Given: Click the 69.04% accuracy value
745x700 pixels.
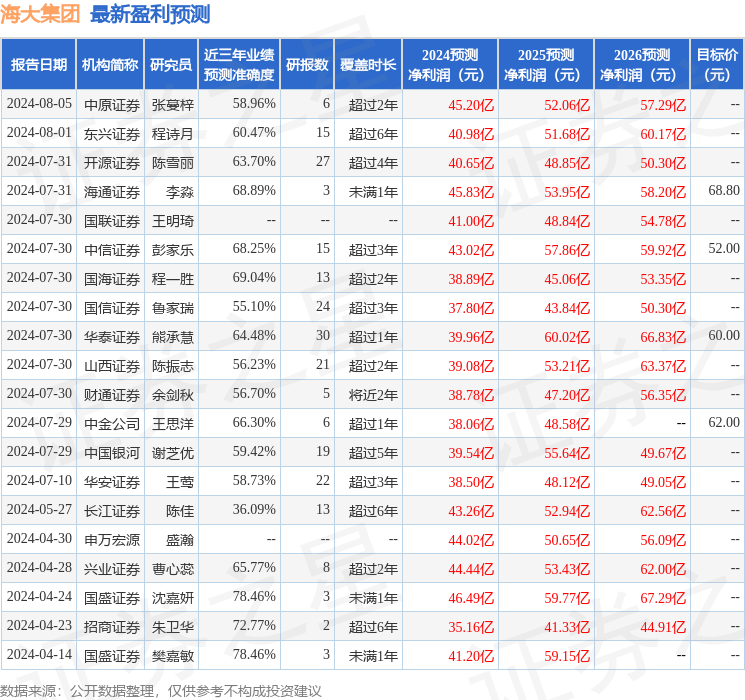Looking at the screenshot, I should point(254,278).
